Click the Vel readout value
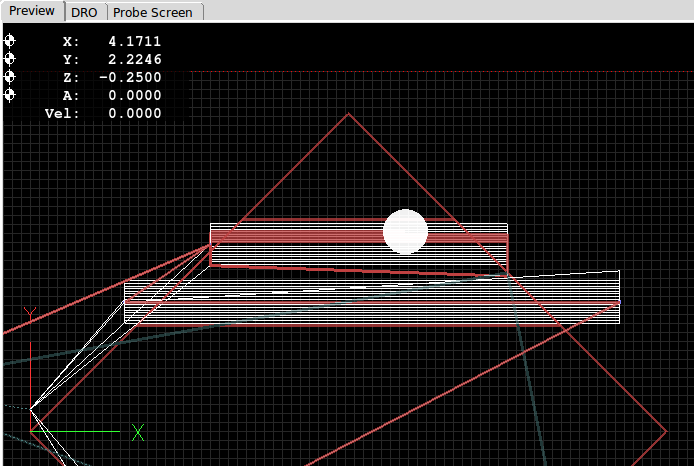Screen dimensions: 694x466 [134, 114]
